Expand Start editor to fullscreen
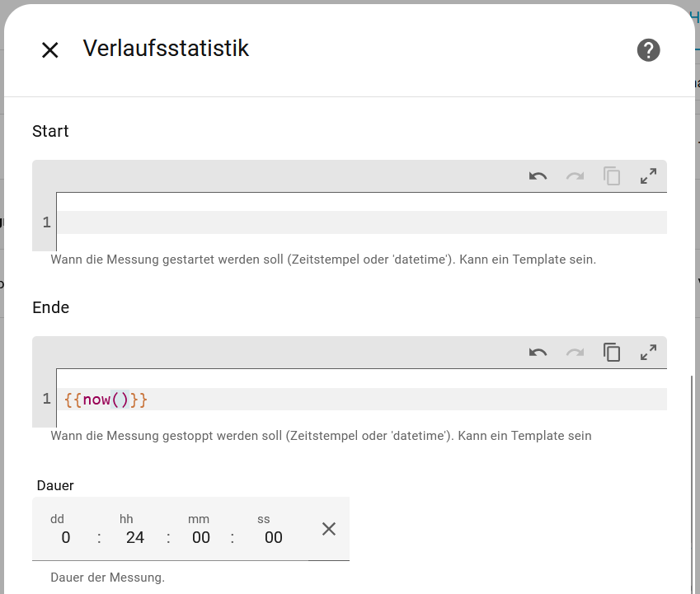700x594 pixels. pos(648,176)
